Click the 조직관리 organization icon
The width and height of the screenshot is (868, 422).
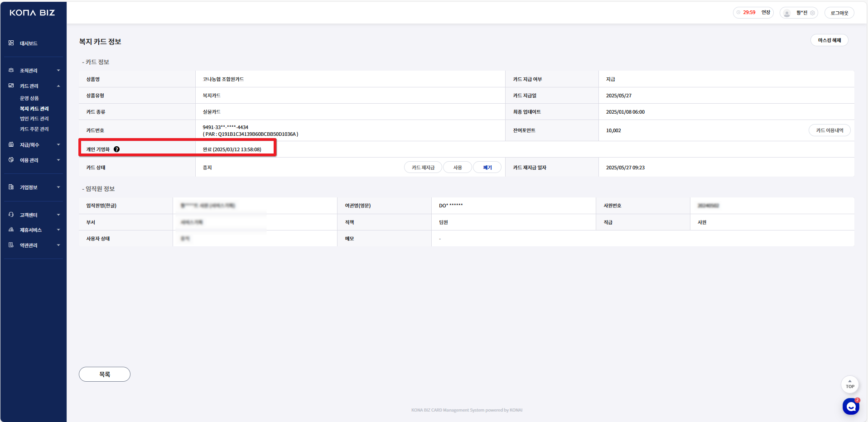pyautogui.click(x=11, y=70)
